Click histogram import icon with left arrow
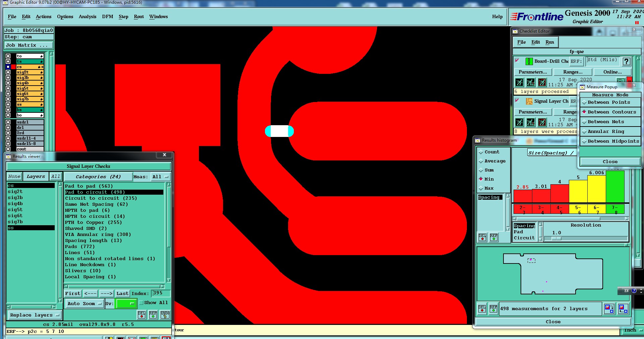Image resolution: width=644 pixels, height=339 pixels. 623,308
